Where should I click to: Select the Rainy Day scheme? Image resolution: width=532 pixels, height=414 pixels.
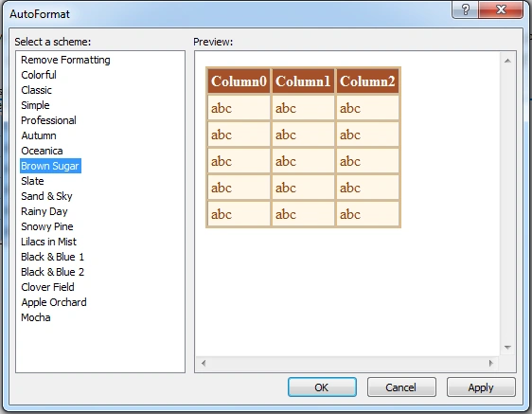coord(44,211)
